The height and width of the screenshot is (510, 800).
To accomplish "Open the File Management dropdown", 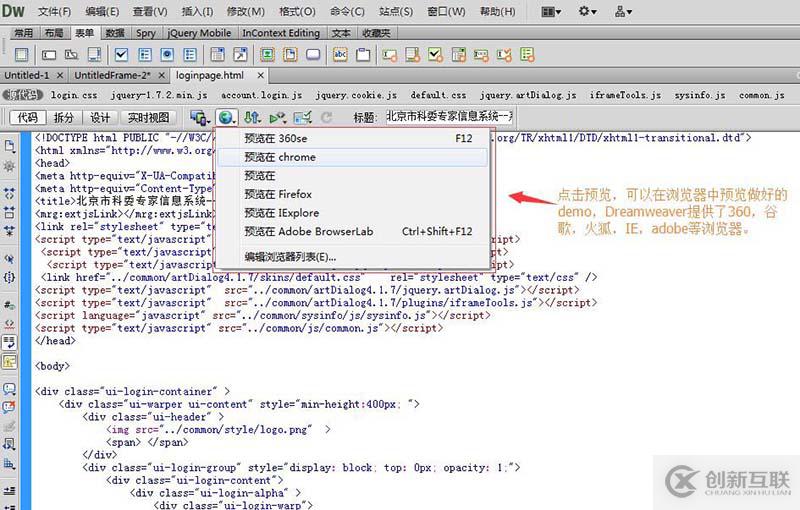I will 252,118.
